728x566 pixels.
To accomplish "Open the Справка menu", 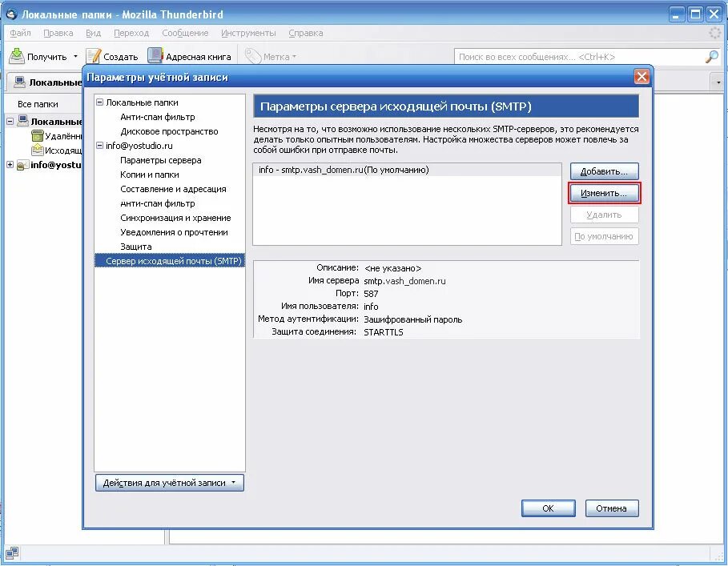I will click(x=305, y=33).
